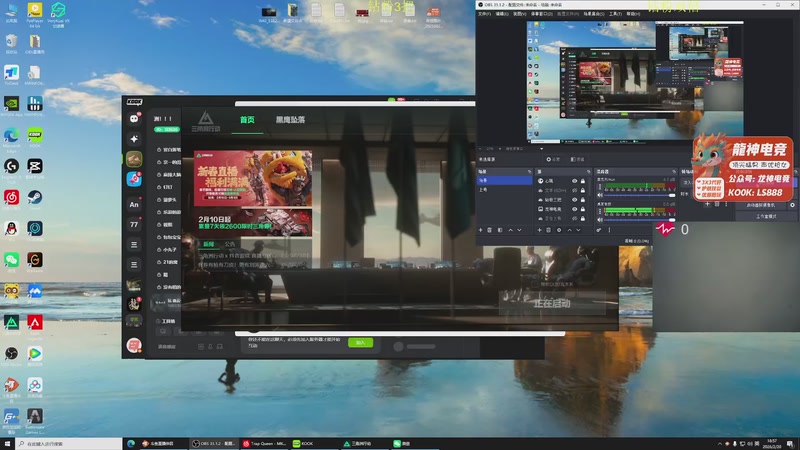Screen dimensions: 800x450
Task: Toggle visibility of the 龙神电竞 source
Action: point(574,209)
